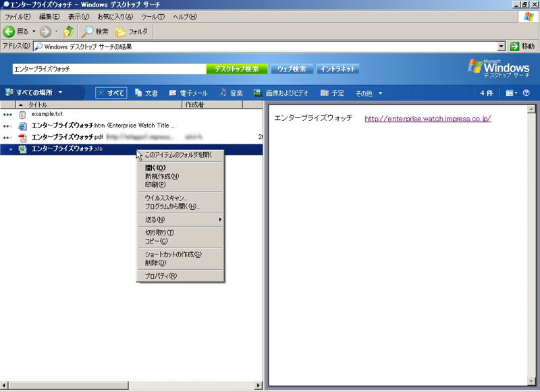Viewport: 540px width, 392px height.
Task: Click the 移動 Go button
Action: pyautogui.click(x=522, y=46)
